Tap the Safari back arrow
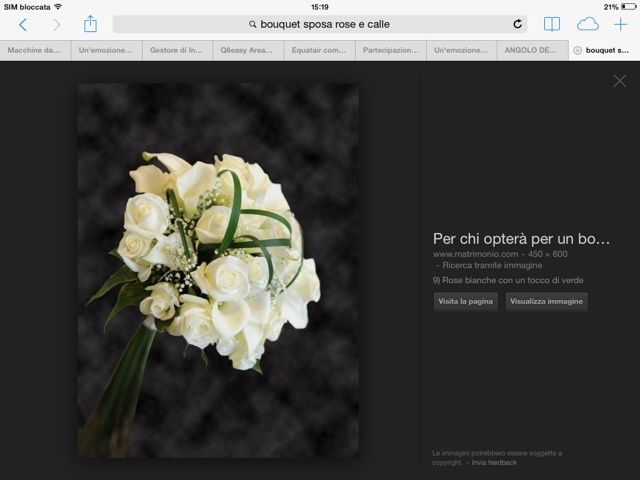This screenshot has width=640, height=480. coord(23,24)
